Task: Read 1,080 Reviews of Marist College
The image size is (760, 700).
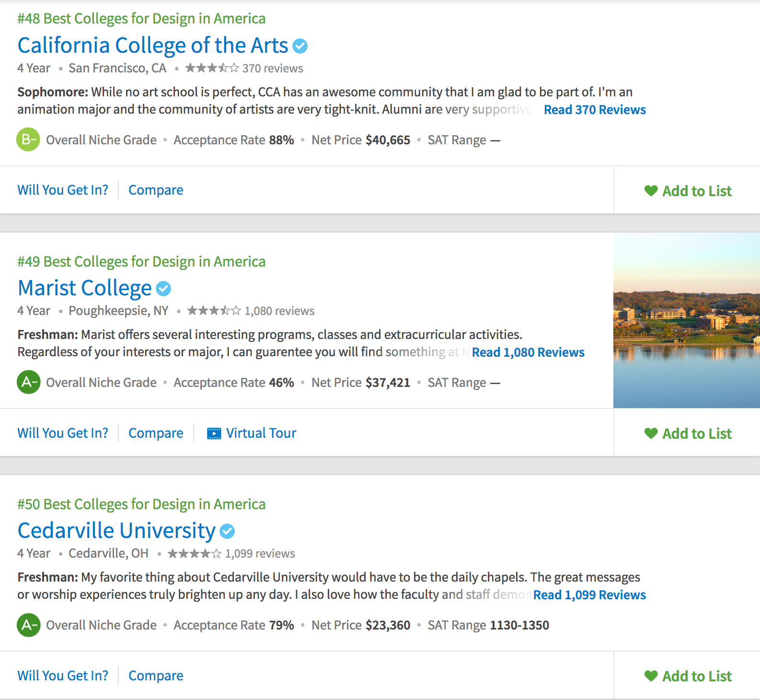Action: [528, 352]
